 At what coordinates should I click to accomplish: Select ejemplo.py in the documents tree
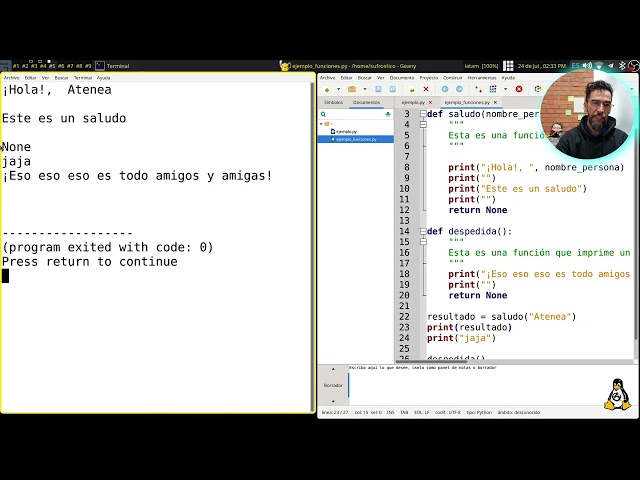click(x=346, y=131)
